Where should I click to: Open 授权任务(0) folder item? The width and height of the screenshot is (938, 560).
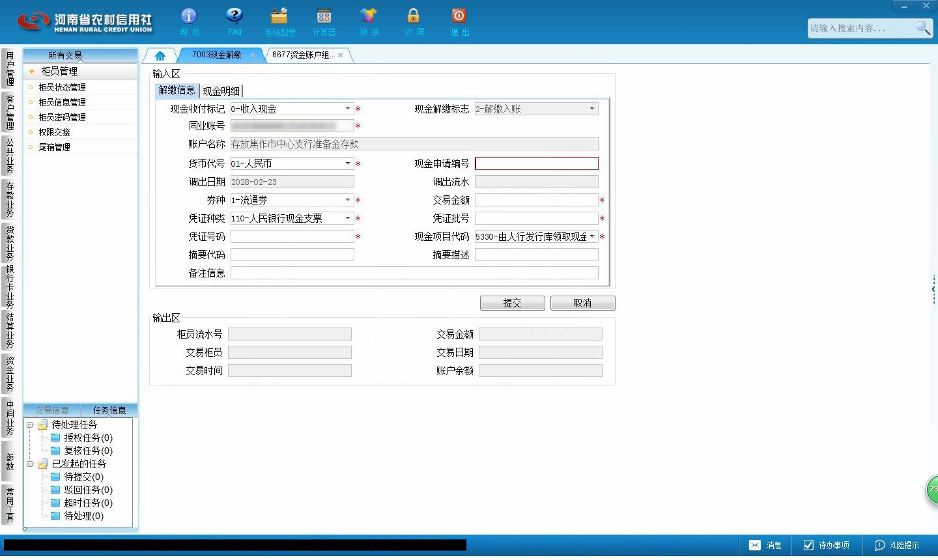(82, 438)
